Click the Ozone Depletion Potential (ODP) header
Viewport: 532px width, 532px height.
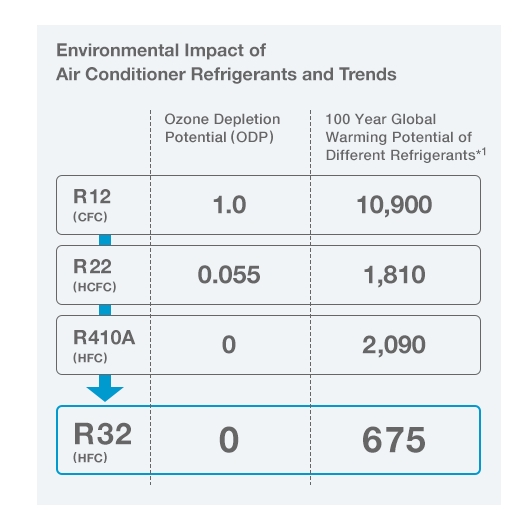tap(223, 128)
